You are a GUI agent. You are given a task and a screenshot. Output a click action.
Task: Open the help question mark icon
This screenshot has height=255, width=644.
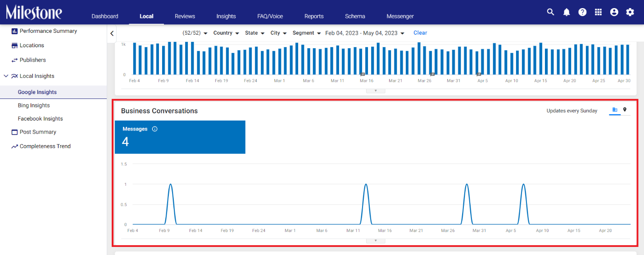(582, 12)
